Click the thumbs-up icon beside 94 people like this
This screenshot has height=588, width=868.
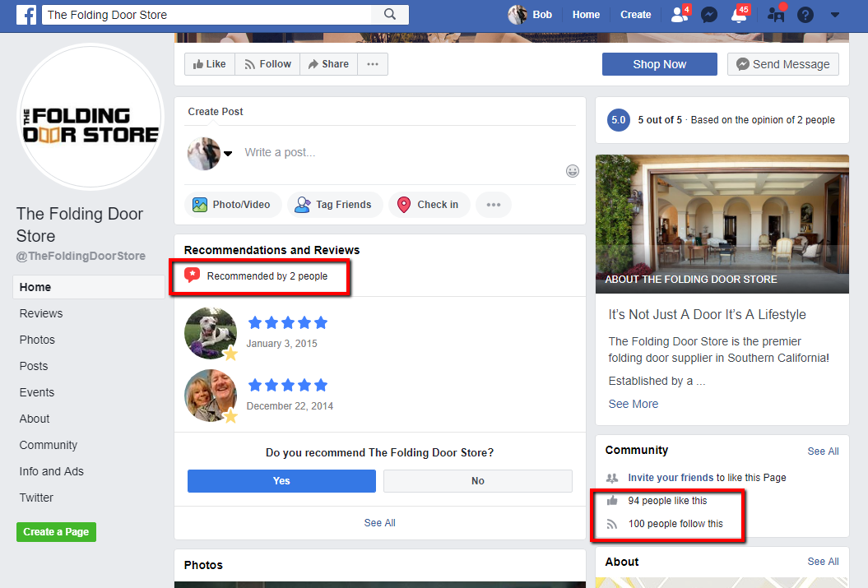pos(611,501)
